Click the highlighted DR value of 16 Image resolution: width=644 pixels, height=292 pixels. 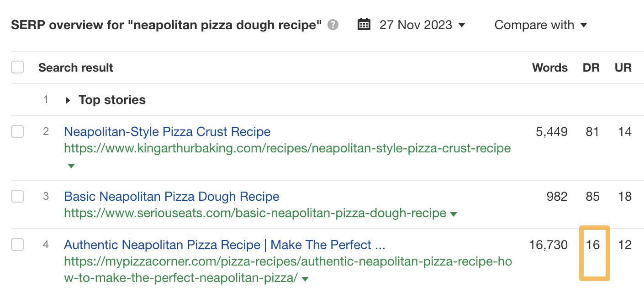[593, 245]
